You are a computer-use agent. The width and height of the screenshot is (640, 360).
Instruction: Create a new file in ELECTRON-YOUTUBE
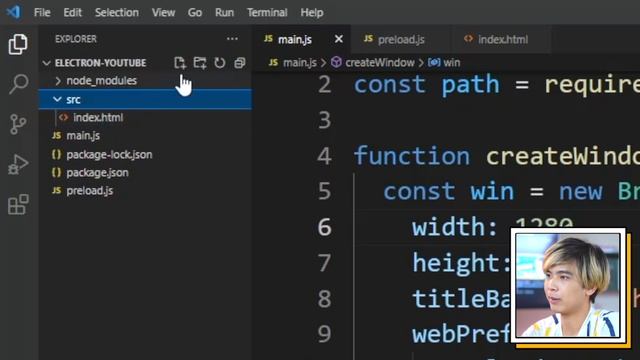pyautogui.click(x=180, y=63)
